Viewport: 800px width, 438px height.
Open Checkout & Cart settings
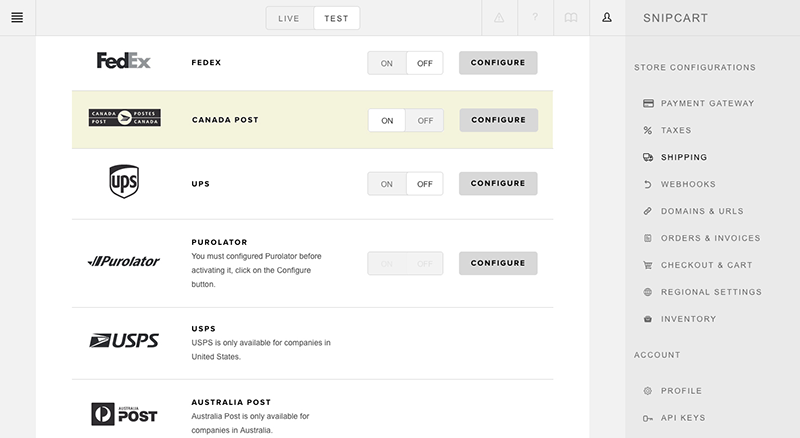coord(707,265)
